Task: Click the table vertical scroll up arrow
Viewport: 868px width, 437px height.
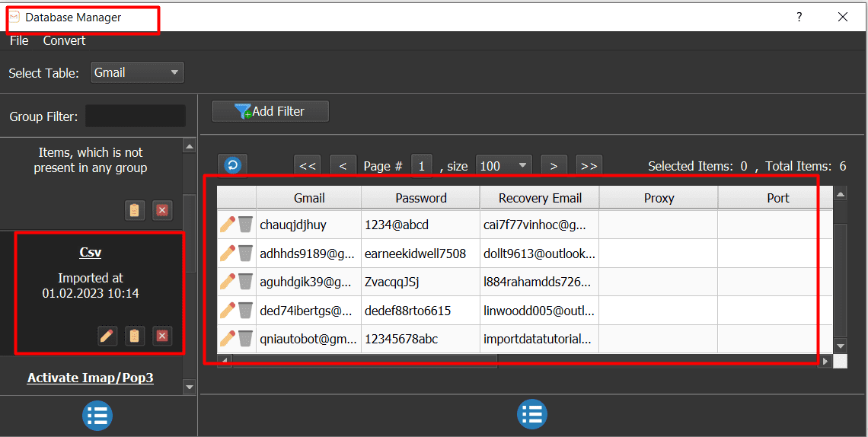Action: pyautogui.click(x=841, y=193)
